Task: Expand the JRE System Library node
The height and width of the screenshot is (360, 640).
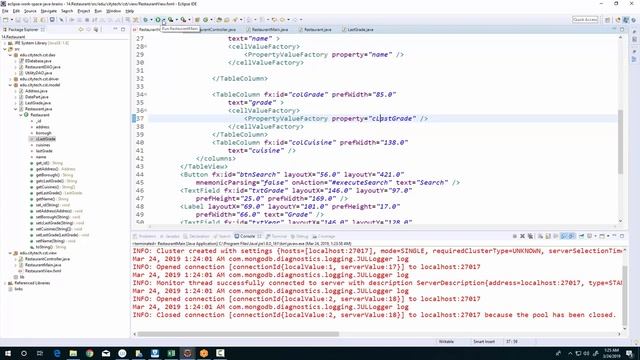Action: 5,43
